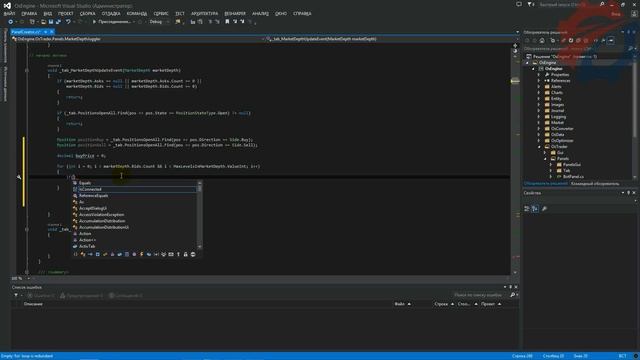Image resolution: width=640 pixels, height=360 pixels.
Task: Start debugging with the green play button
Action: 94,22
